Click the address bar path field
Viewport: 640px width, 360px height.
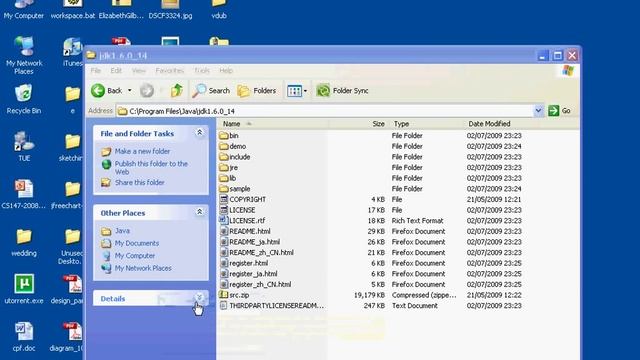(325, 111)
